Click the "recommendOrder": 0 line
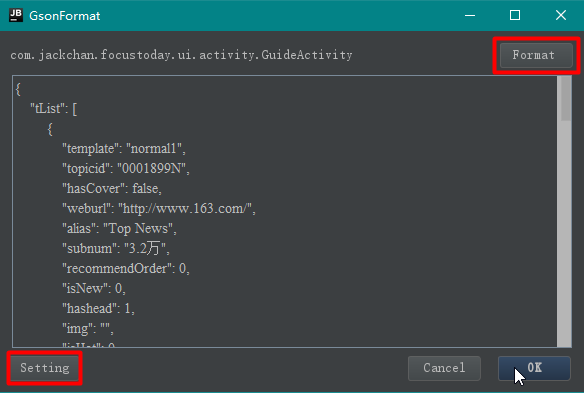Image resolution: width=584 pixels, height=393 pixels. 126,269
